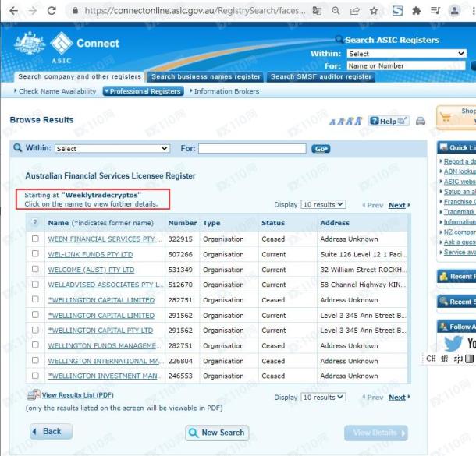Click the Quick Links panel icon
This screenshot has width=476, height=456.
[443, 147]
